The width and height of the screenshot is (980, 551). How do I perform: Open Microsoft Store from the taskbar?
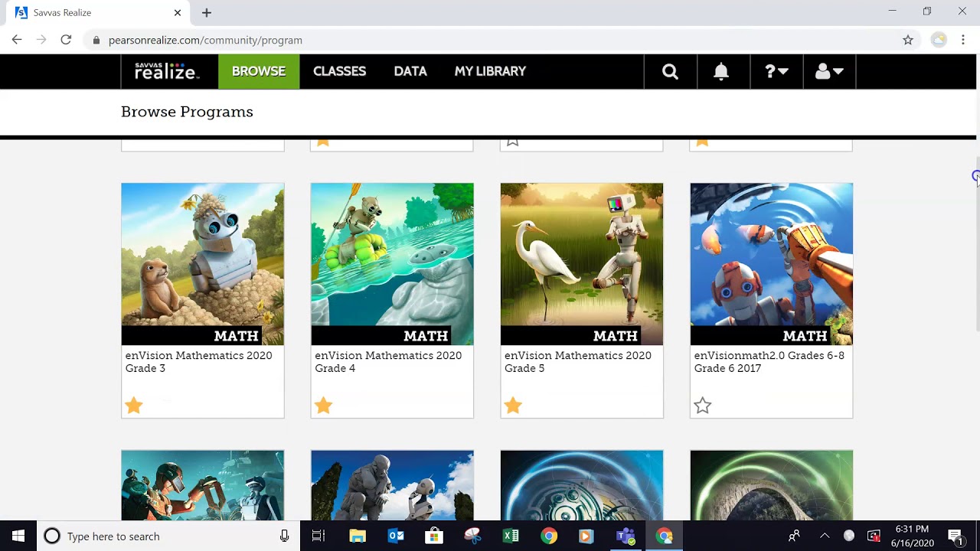click(x=434, y=536)
